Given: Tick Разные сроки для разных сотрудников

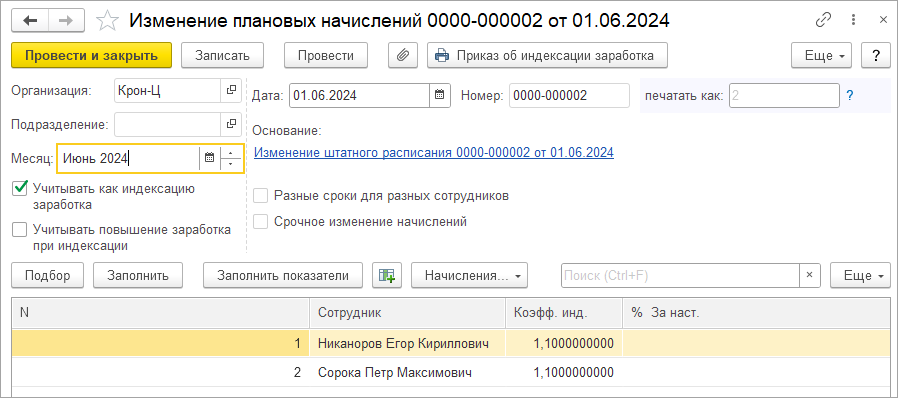Looking at the screenshot, I should (x=261, y=196).
